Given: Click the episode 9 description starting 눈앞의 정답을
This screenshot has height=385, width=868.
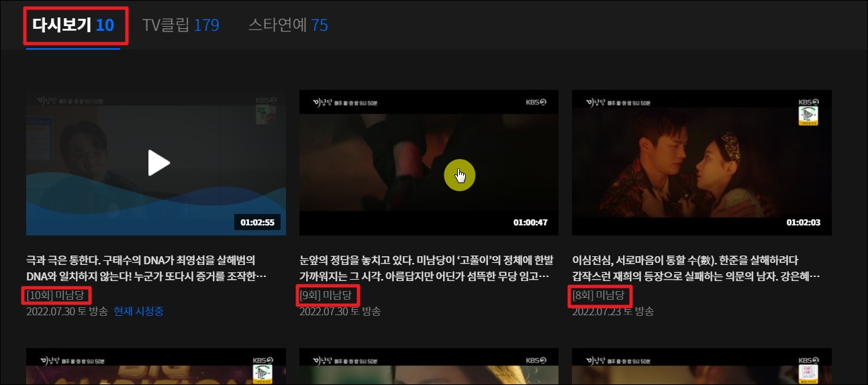Looking at the screenshot, I should [x=425, y=267].
